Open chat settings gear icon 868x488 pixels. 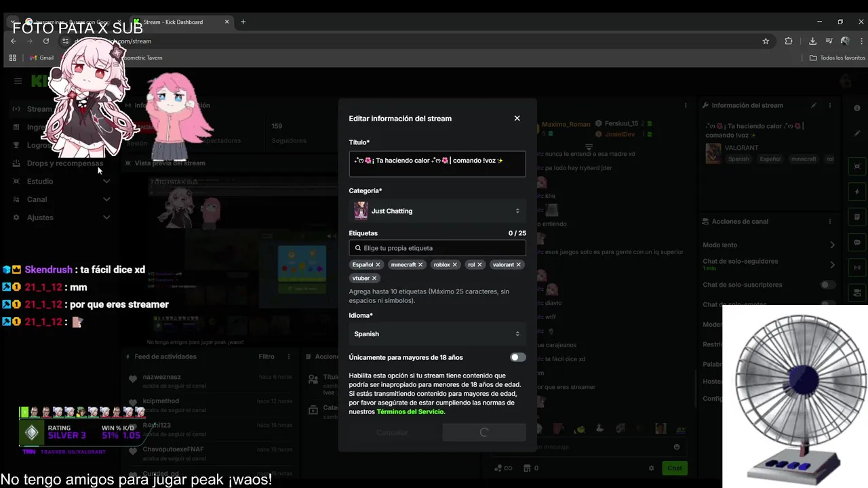coord(652,468)
